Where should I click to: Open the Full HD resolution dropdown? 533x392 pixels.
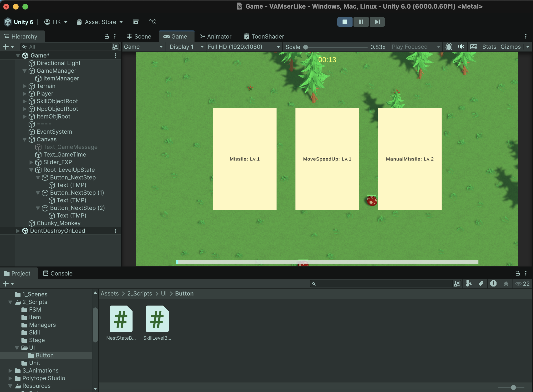click(x=244, y=47)
